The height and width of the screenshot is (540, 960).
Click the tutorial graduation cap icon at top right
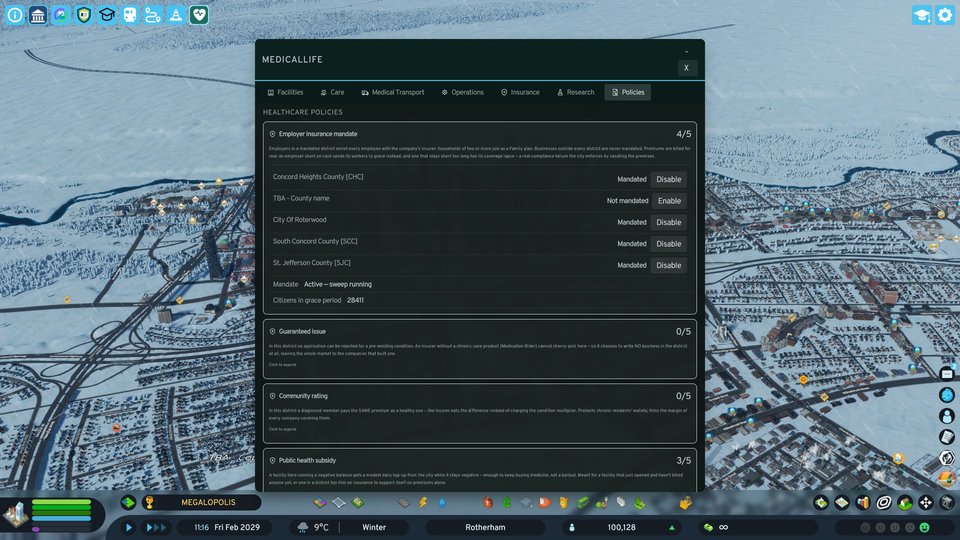click(921, 15)
